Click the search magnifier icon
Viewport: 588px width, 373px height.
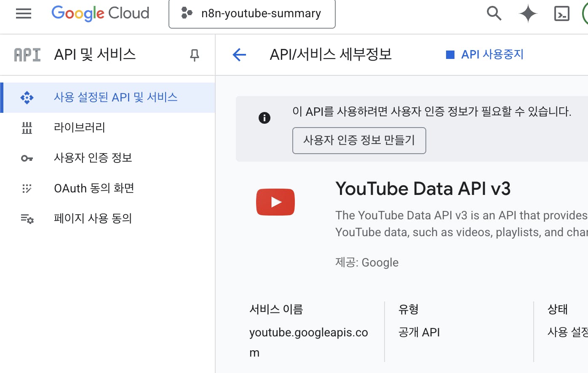[494, 13]
